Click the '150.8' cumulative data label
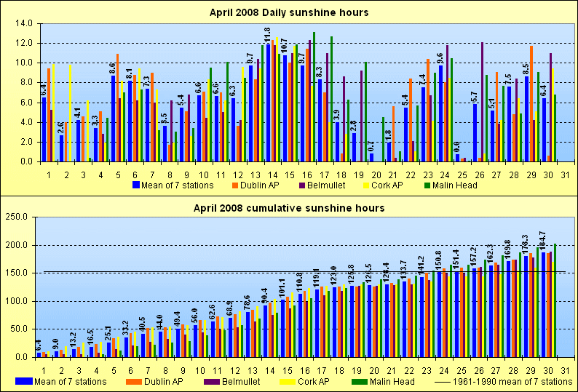The width and height of the screenshot is (578, 392). pos(440,260)
